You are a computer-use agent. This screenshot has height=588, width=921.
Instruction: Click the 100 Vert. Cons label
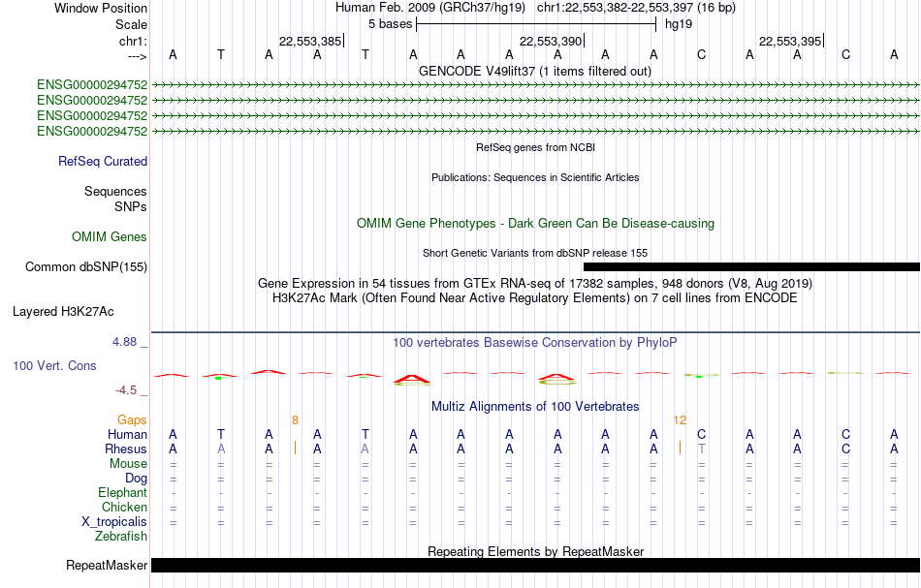click(x=54, y=365)
